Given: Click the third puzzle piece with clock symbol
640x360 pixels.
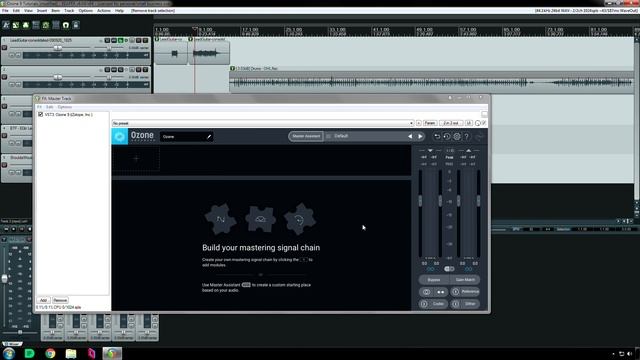Looking at the screenshot, I should coord(300,219).
